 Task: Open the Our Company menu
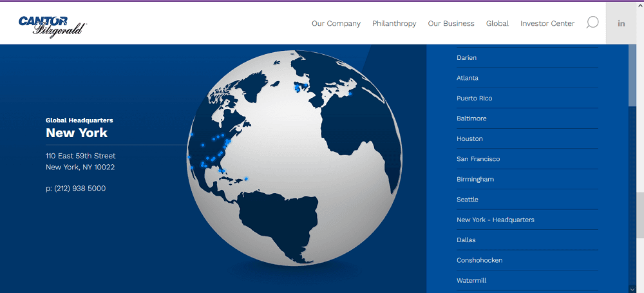[x=336, y=23]
